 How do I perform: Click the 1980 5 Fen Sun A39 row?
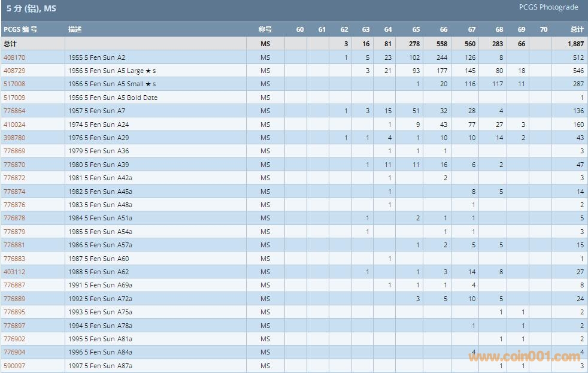98,165
